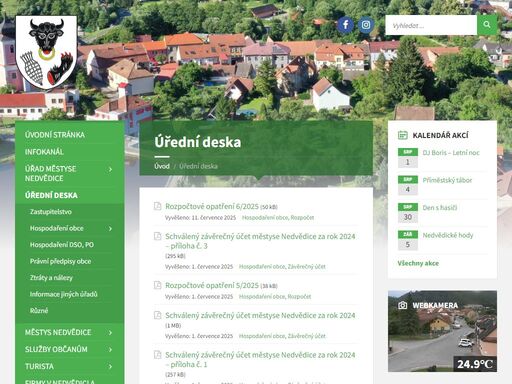Click the calendar icon next to Kalendář akcí
The width and height of the screenshot is (512, 384).
click(x=403, y=135)
